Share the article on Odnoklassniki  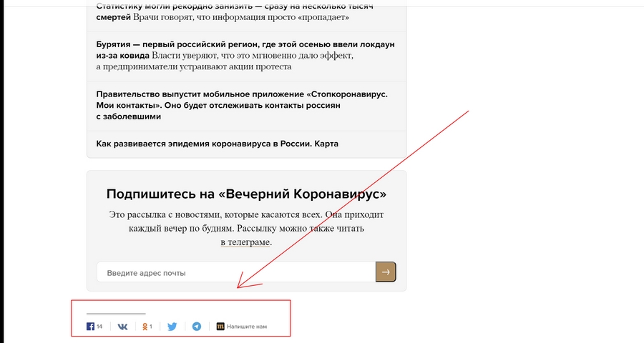coord(145,327)
